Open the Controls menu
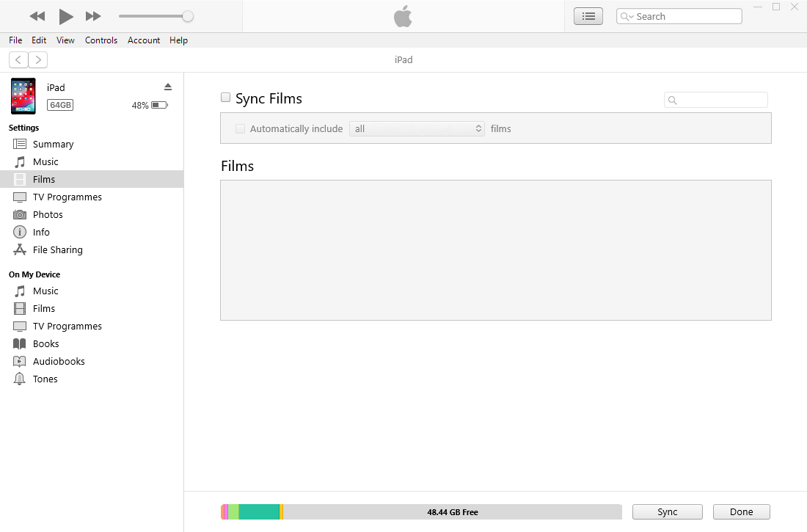 (x=101, y=40)
